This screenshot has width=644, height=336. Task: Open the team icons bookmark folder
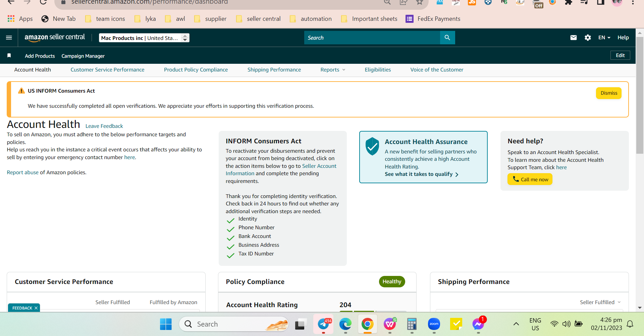105,19
